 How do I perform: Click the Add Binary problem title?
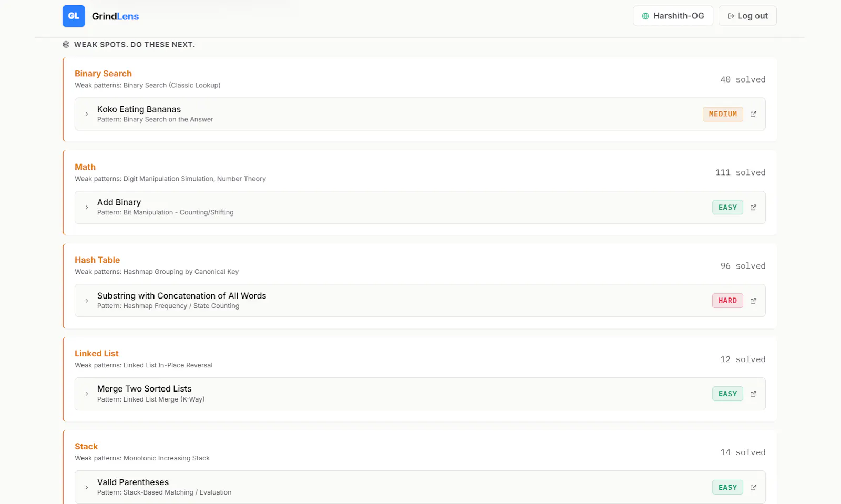119,202
